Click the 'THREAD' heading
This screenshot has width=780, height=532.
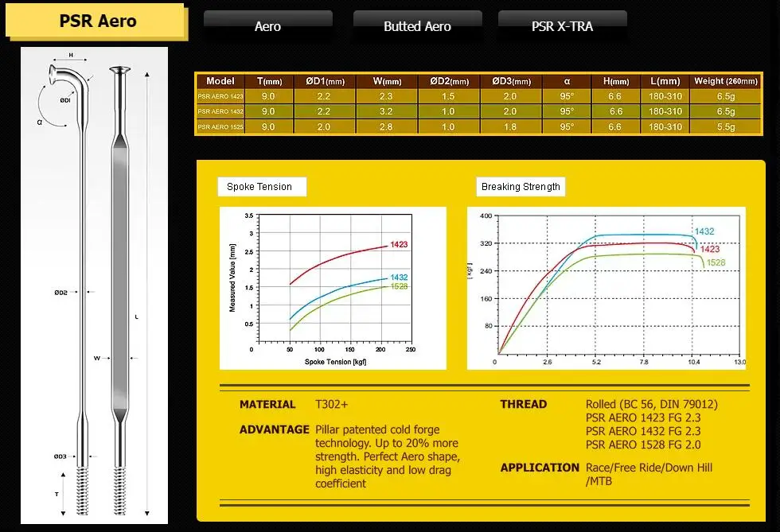click(524, 405)
